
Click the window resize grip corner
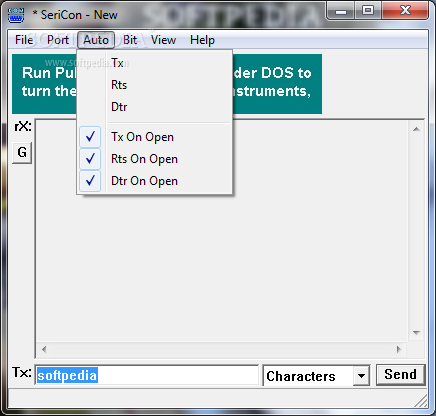pyautogui.click(x=421, y=401)
